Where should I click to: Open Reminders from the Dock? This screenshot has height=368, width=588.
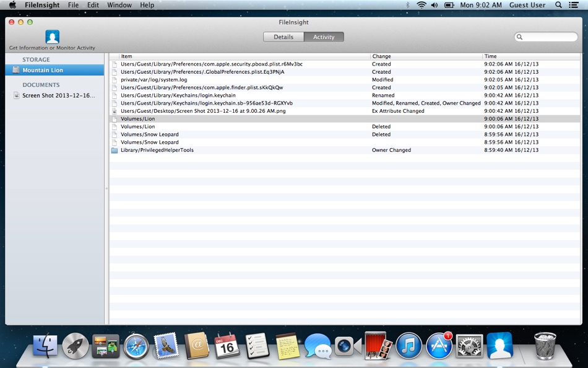coord(257,346)
